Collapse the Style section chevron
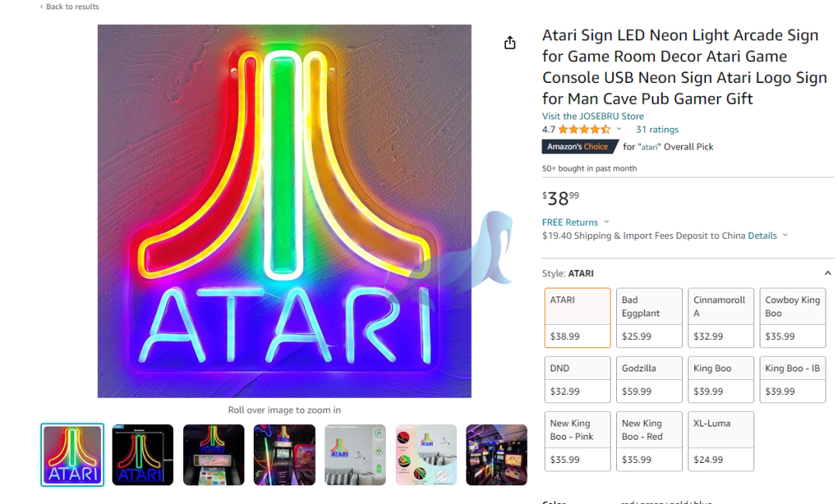 point(827,273)
